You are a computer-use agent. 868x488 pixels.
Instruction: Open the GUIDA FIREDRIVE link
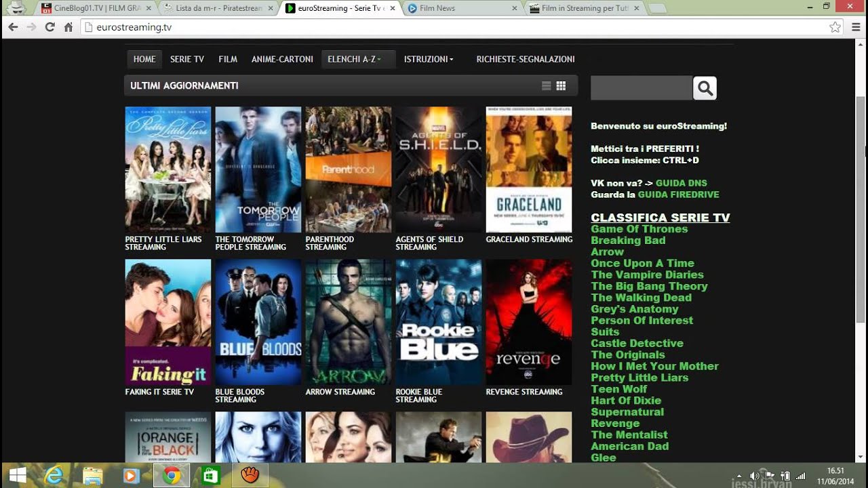tap(678, 195)
